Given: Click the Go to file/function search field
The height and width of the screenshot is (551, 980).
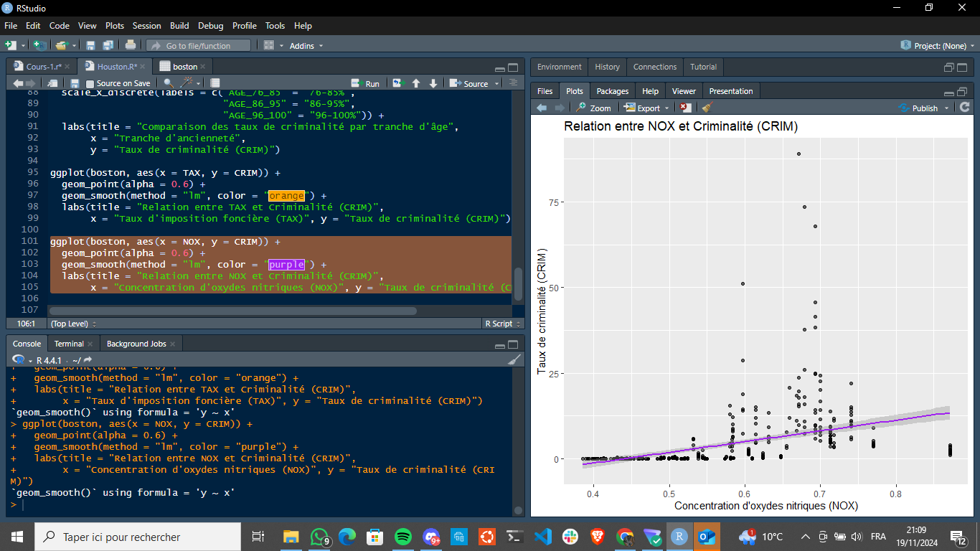Looking at the screenshot, I should click(x=199, y=46).
